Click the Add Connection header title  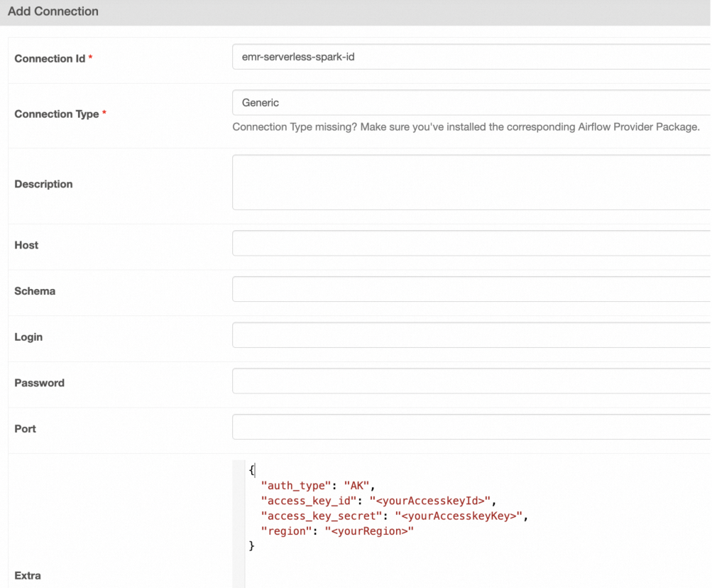point(53,11)
